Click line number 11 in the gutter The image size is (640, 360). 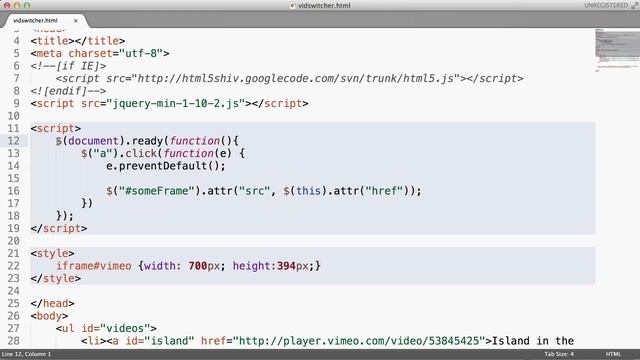13,129
